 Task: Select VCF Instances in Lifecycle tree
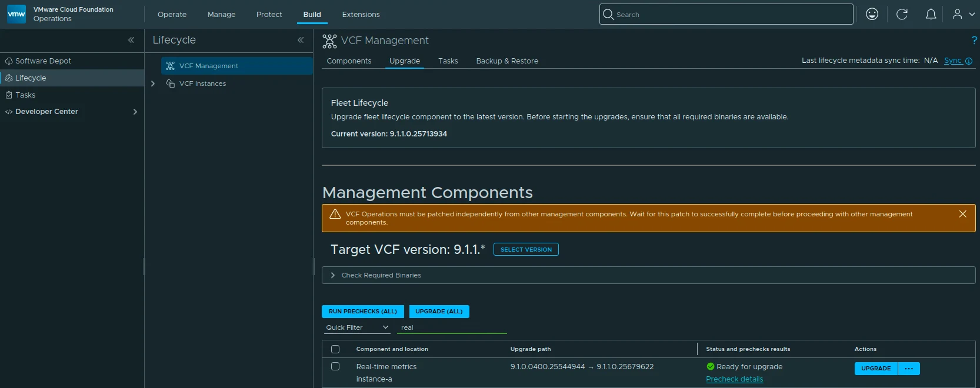[x=202, y=83]
